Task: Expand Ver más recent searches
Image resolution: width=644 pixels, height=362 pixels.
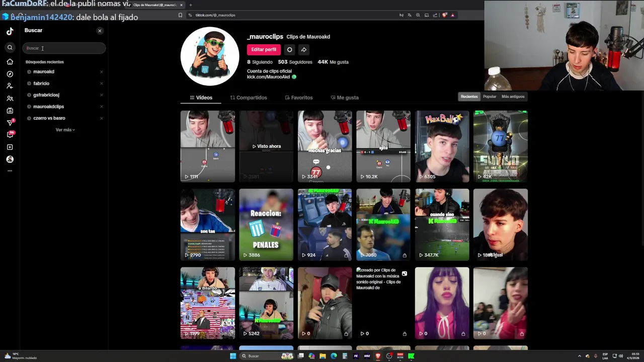Action: [x=65, y=130]
